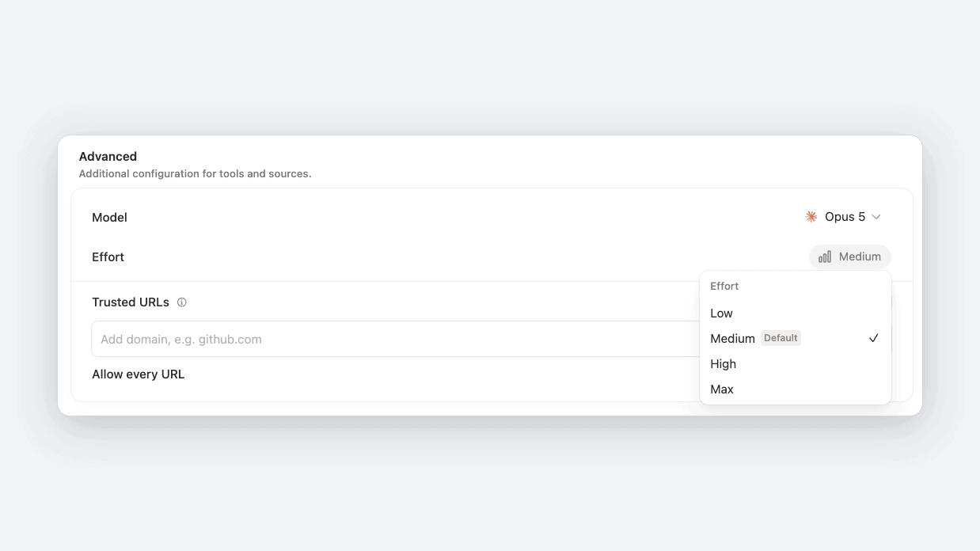Click the info icon beside Trusted URLs
The image size is (980, 551).
coord(181,302)
